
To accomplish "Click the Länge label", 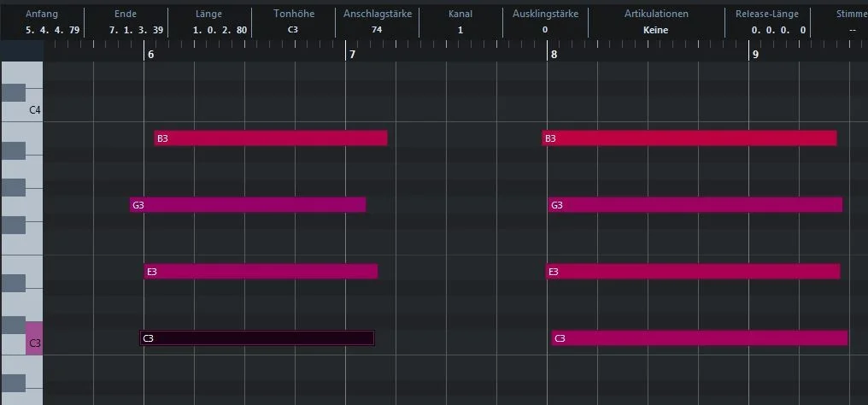I will [x=208, y=15].
